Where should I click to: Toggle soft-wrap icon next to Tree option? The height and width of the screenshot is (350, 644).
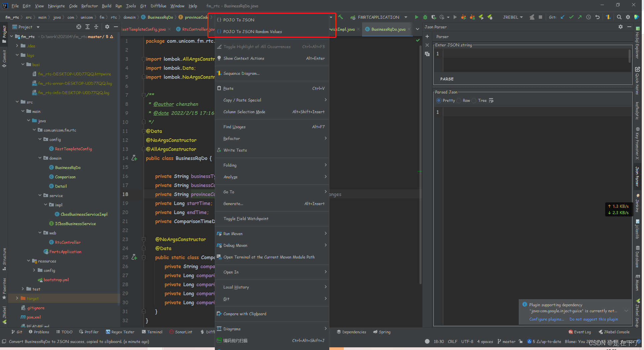coord(491,101)
